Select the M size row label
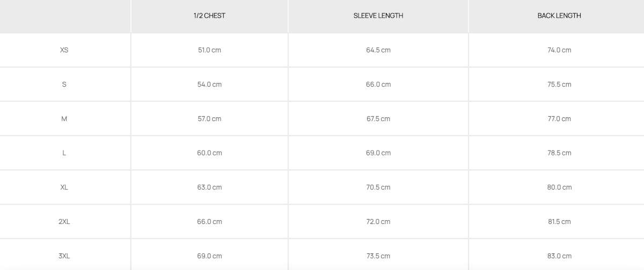Image resolution: width=644 pixels, height=270 pixels. pyautogui.click(x=64, y=118)
